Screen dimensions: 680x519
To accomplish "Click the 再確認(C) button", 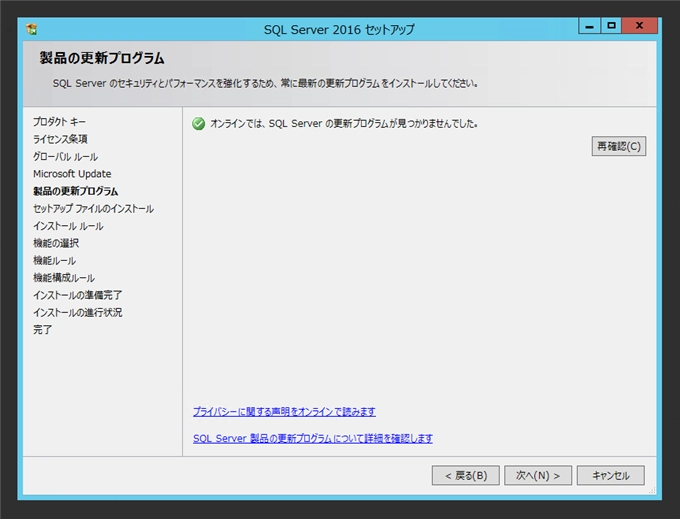I will [619, 147].
